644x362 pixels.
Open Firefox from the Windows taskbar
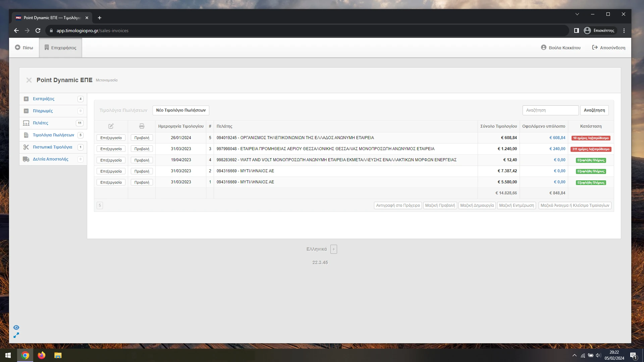(42, 355)
